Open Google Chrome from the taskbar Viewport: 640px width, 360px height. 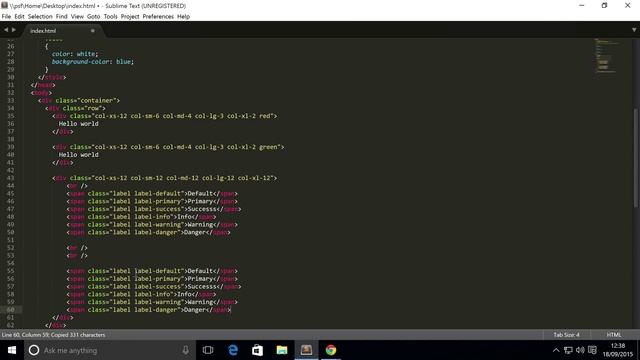[331, 350]
